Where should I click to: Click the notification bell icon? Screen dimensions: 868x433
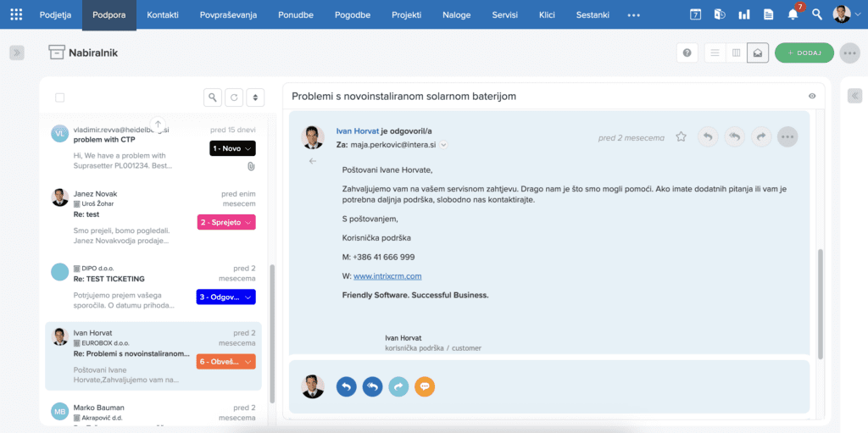pos(793,14)
